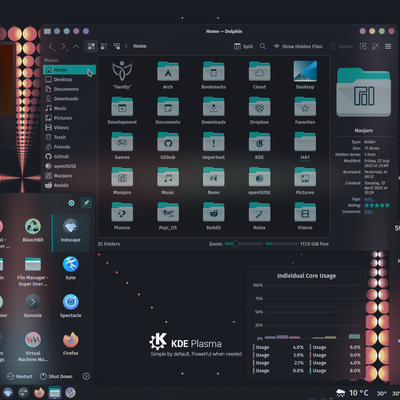Open Trash from the Places panel
The height and width of the screenshot is (400, 400).
pos(69,137)
